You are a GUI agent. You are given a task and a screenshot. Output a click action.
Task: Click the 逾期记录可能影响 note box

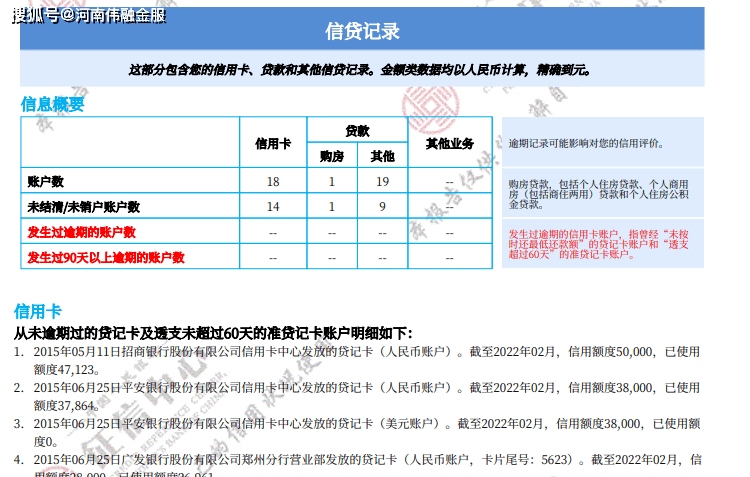[x=603, y=142]
